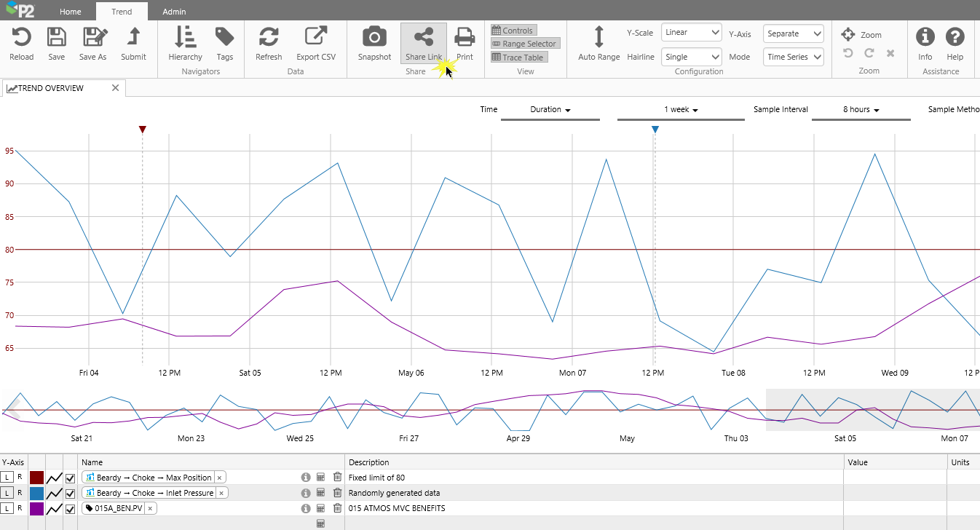
Task: Click the Print icon
Action: 465,37
